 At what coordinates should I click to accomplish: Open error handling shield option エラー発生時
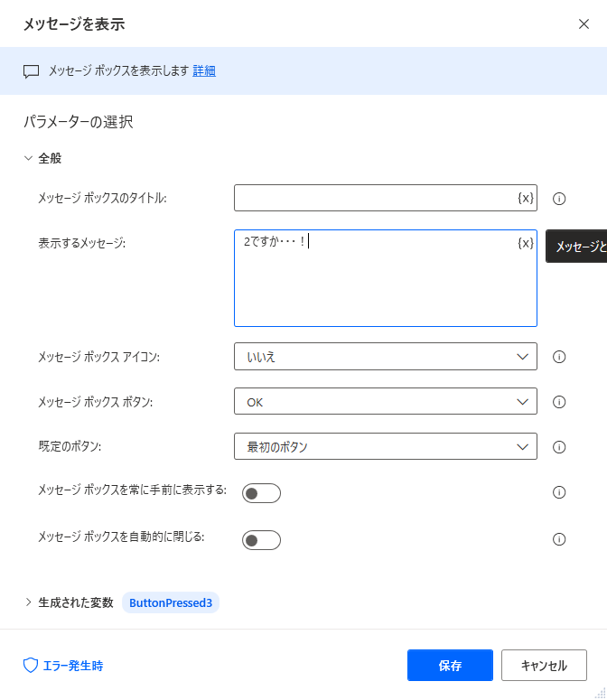pos(63,666)
